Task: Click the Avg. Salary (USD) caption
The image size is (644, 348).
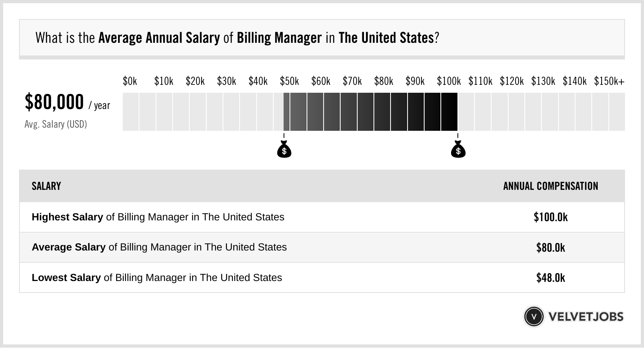Action: point(56,124)
